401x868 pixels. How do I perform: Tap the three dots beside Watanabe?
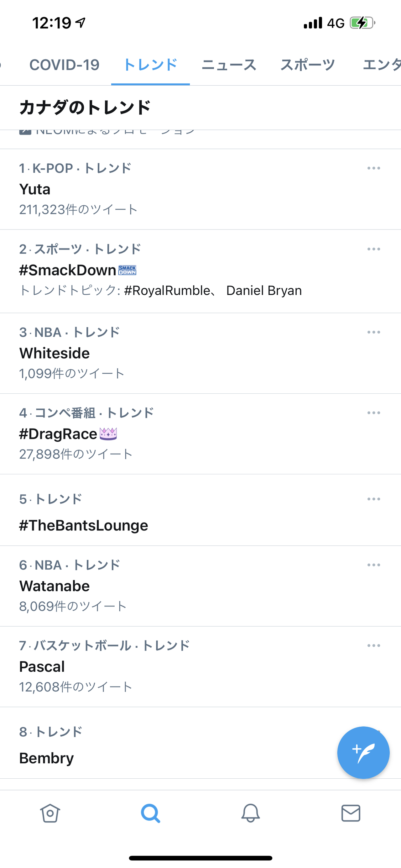(374, 565)
